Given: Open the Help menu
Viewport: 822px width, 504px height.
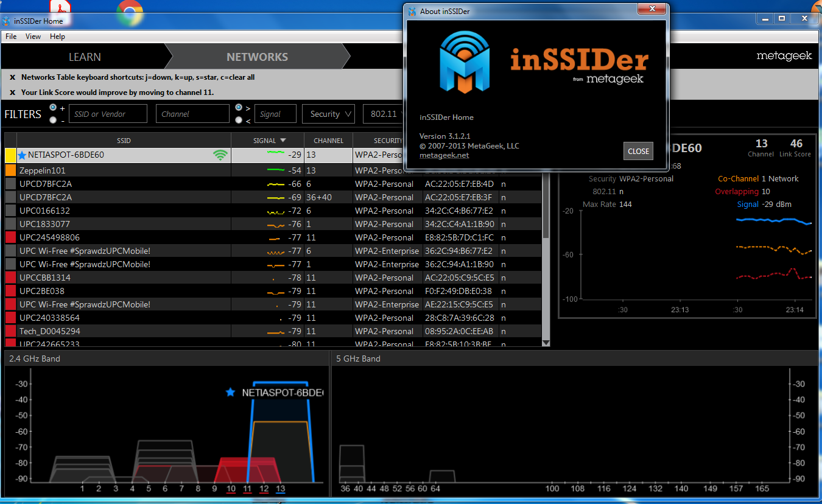Looking at the screenshot, I should pos(57,37).
